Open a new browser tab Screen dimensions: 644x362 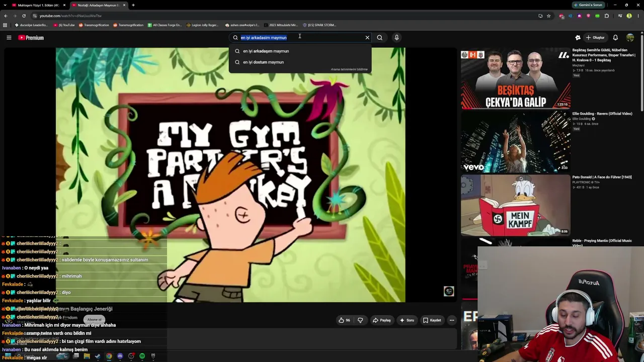pos(133,5)
